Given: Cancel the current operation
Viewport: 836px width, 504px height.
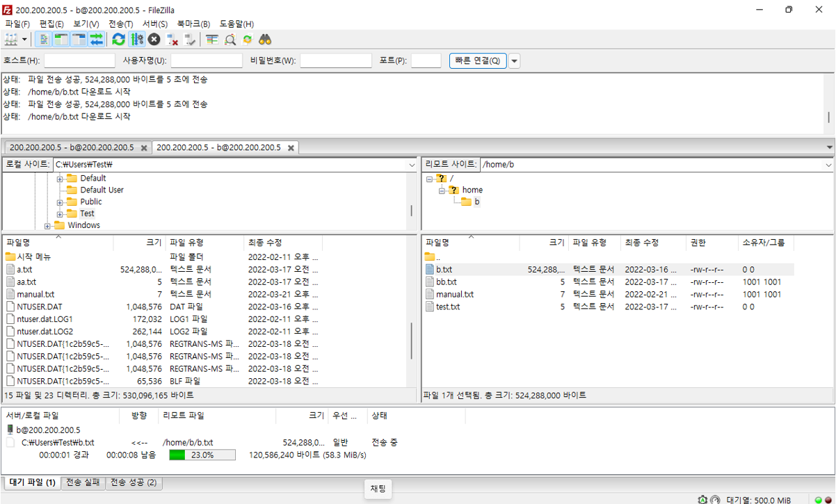Looking at the screenshot, I should tap(154, 40).
